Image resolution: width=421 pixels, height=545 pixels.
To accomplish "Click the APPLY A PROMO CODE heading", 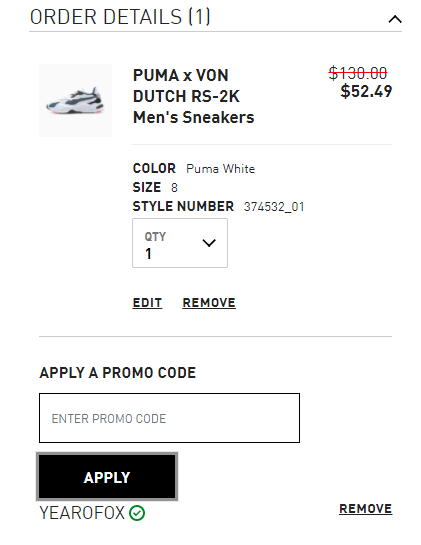I will point(118,373).
